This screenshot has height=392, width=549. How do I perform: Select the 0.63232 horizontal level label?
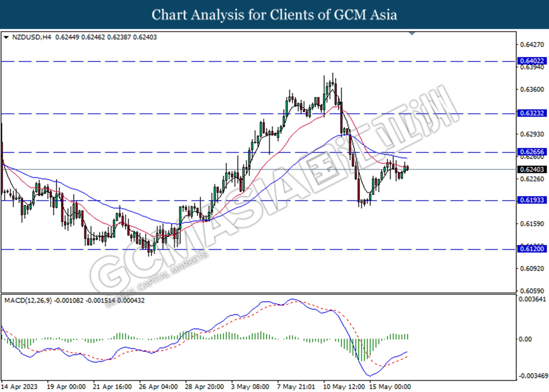pos(532,113)
